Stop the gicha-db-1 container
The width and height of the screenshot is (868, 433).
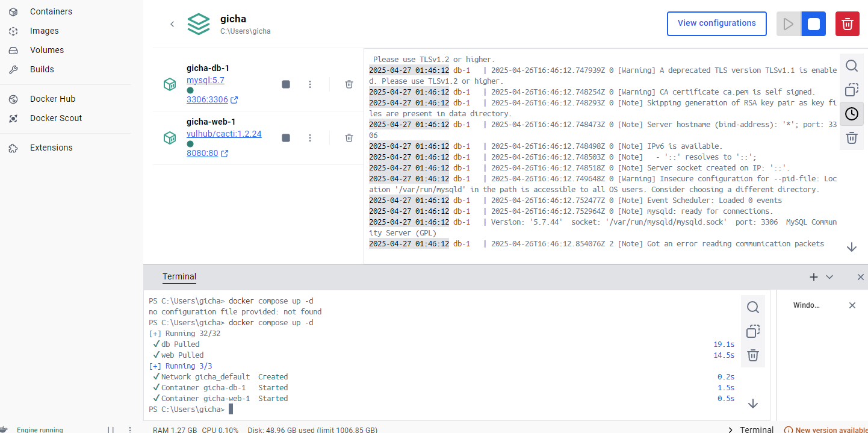click(x=286, y=84)
